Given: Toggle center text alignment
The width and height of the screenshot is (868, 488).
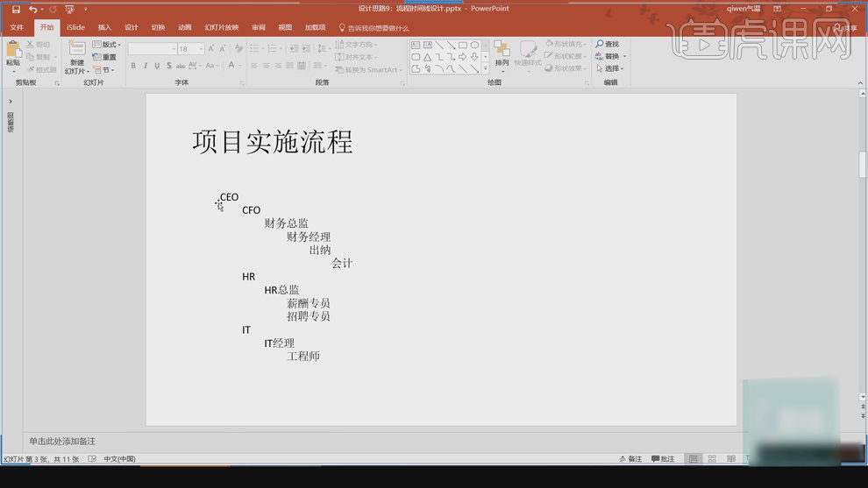Looking at the screenshot, I should pyautogui.click(x=266, y=66).
